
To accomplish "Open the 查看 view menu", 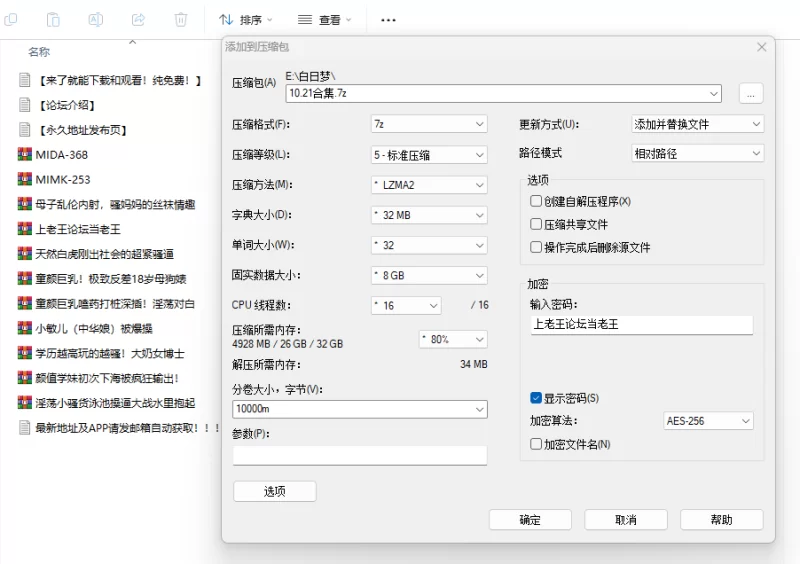I will 328,20.
